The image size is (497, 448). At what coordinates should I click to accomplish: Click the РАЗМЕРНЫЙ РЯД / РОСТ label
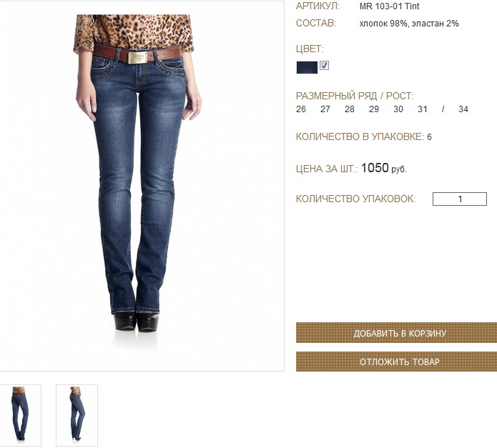pyautogui.click(x=355, y=96)
